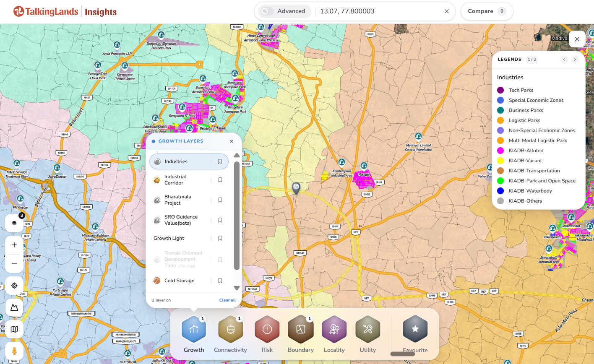Viewport: 594px width, 364px height.
Task: Open the basemap selector icon
Action: click(14, 329)
